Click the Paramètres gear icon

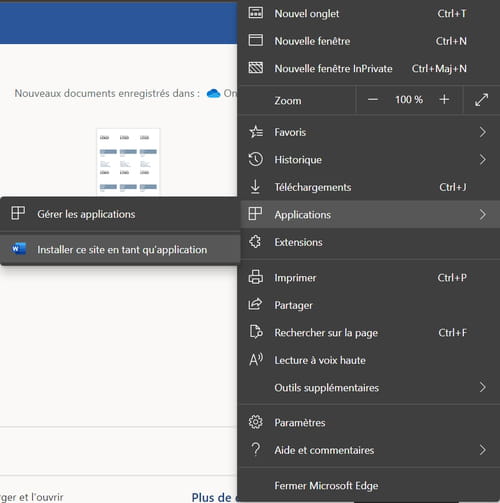(x=256, y=422)
